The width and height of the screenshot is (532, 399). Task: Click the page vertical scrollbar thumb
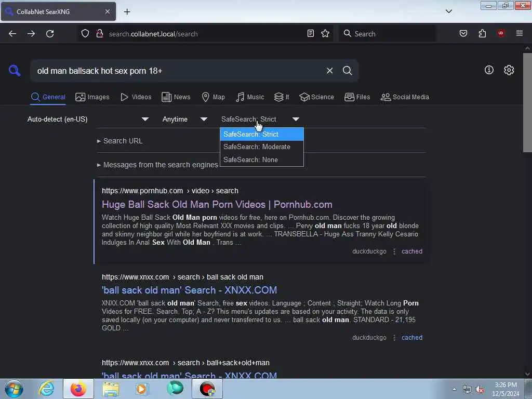pyautogui.click(x=527, y=103)
